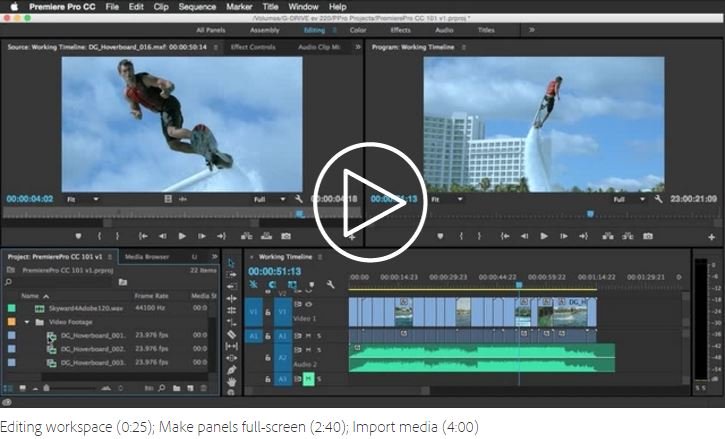Image resolution: width=725 pixels, height=439 pixels.
Task: Click the Lift button in the Program monitor
Action: point(608,236)
